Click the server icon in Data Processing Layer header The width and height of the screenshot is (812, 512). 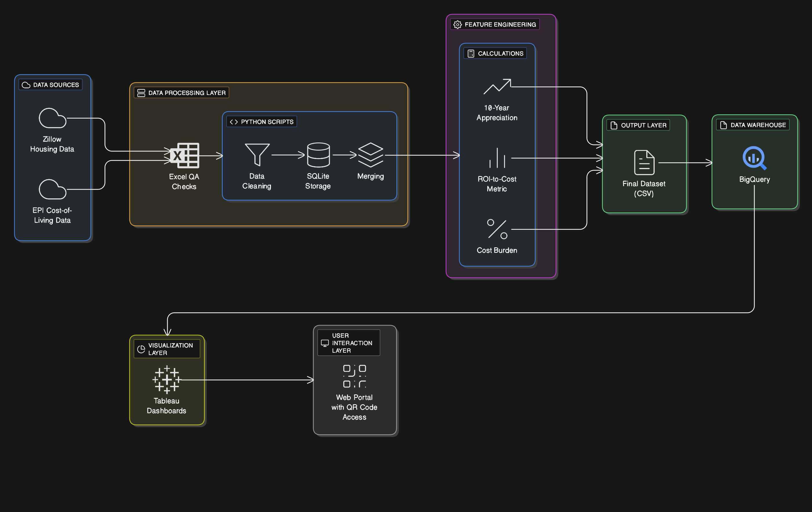141,93
